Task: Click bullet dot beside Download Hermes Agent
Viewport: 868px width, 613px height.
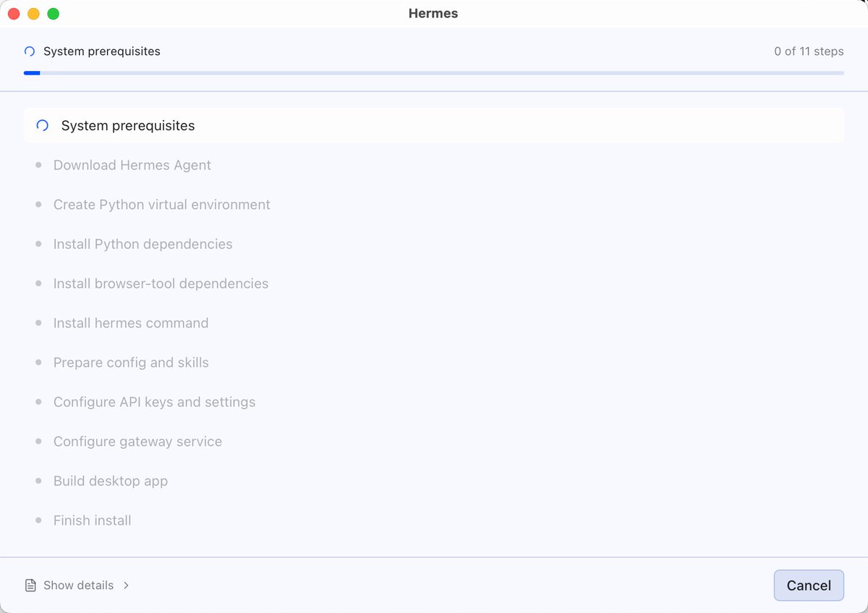Action: (x=38, y=165)
